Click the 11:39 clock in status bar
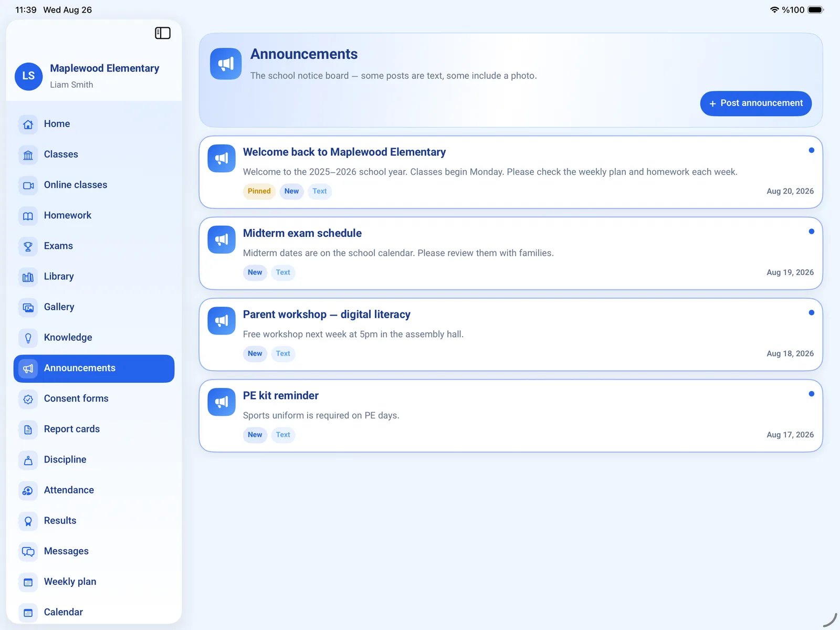This screenshot has width=840, height=630. coord(26,10)
